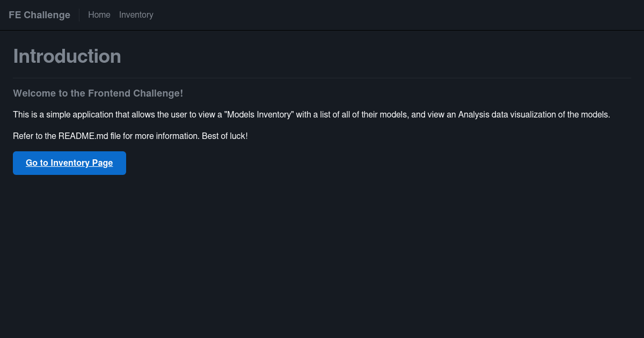Go to Inventory Page via blue button

point(69,163)
